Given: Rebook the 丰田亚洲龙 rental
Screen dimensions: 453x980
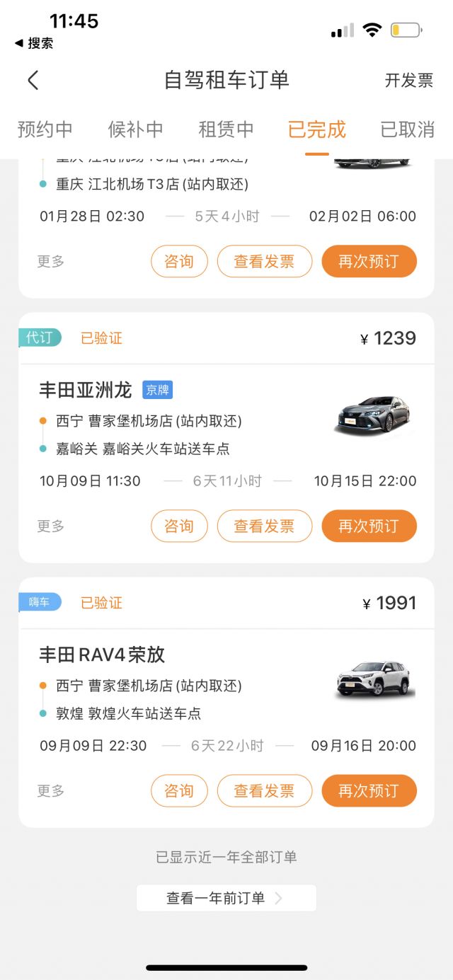Looking at the screenshot, I should pos(369,526).
